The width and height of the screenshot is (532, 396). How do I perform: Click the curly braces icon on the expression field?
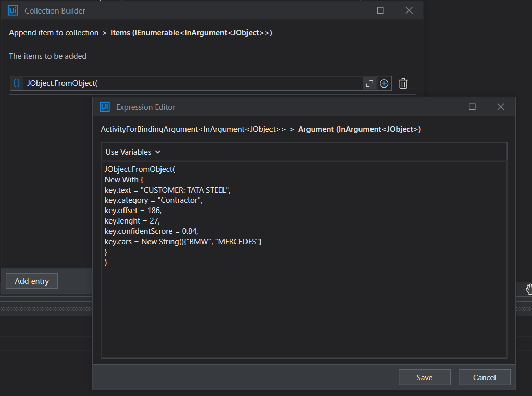(16, 83)
